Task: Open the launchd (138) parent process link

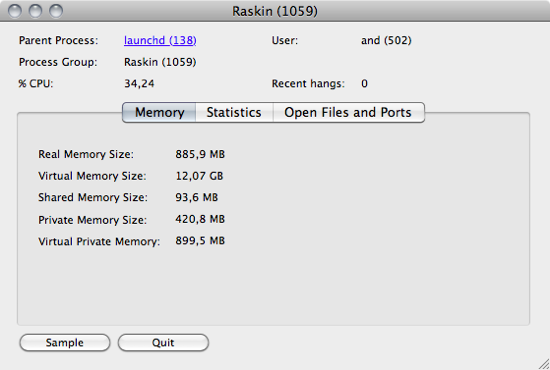Action: click(x=160, y=40)
